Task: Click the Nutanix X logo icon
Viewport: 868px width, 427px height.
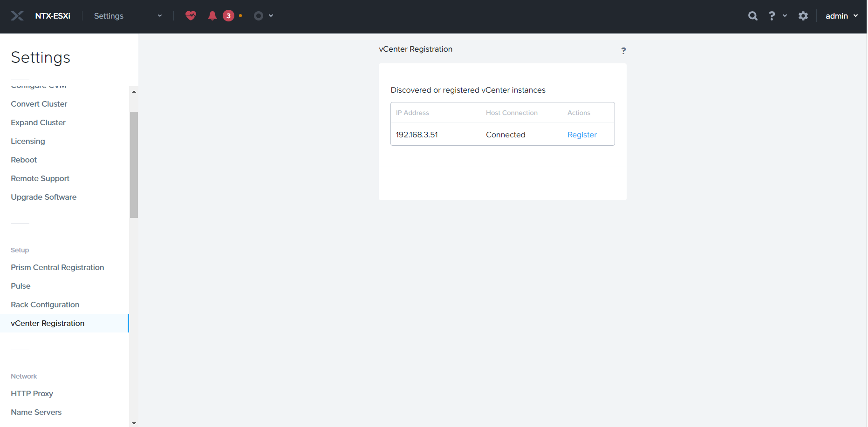Action: click(x=17, y=16)
